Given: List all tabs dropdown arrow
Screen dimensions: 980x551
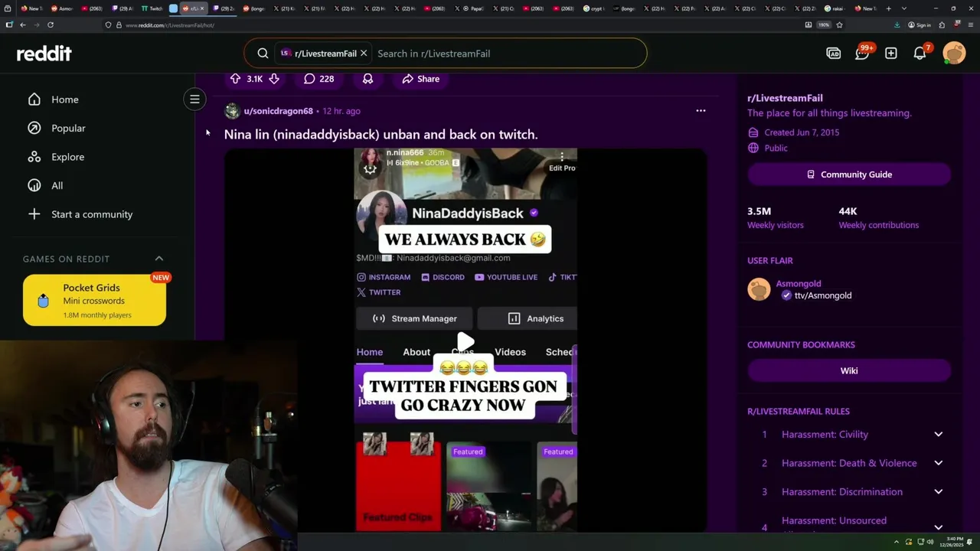Looking at the screenshot, I should 904,8.
